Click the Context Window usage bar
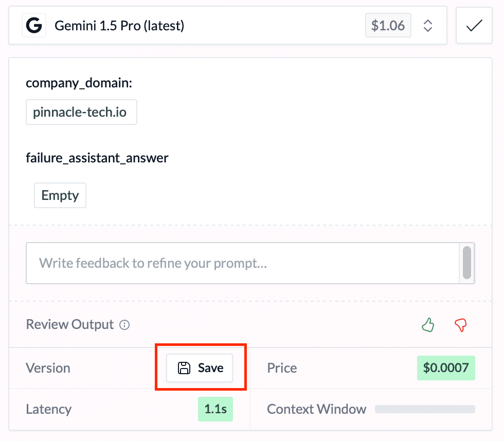Screen dimensions: 504x441 tap(425, 409)
